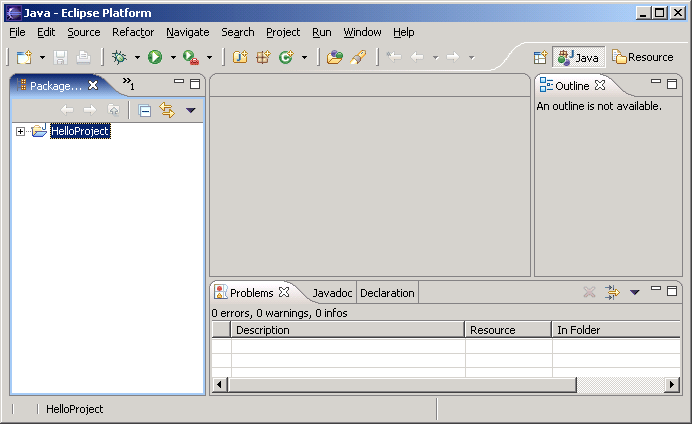Minimize the Package Explorer panel

tap(179, 81)
